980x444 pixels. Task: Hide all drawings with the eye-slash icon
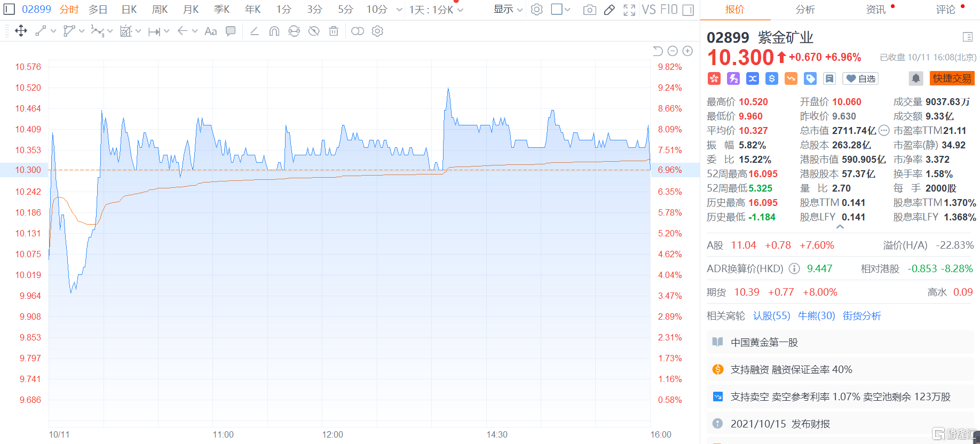coord(314,31)
